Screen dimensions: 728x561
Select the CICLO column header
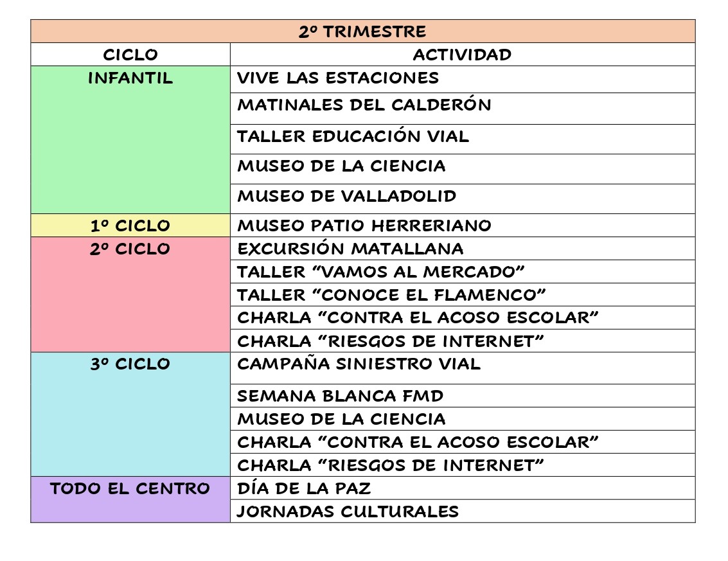[130, 55]
